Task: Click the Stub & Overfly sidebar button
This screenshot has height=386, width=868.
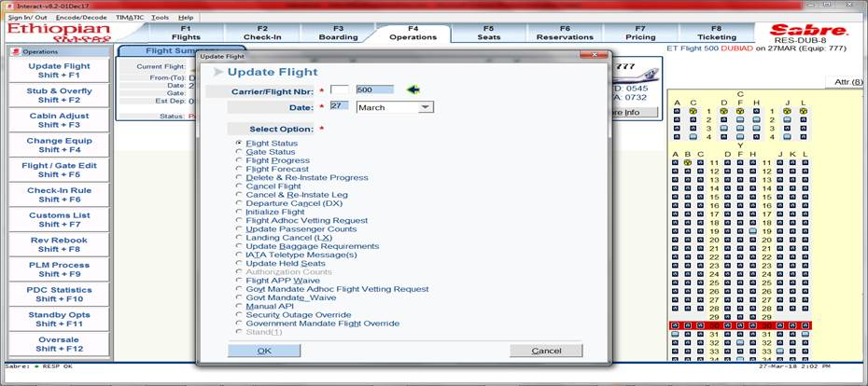Action: click(x=59, y=95)
